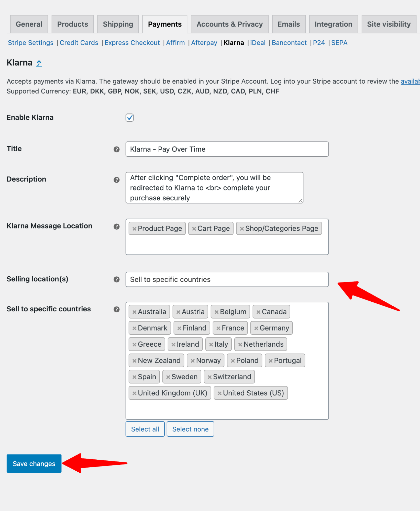
Task: Remove the Product Page tag
Action: (x=134, y=229)
